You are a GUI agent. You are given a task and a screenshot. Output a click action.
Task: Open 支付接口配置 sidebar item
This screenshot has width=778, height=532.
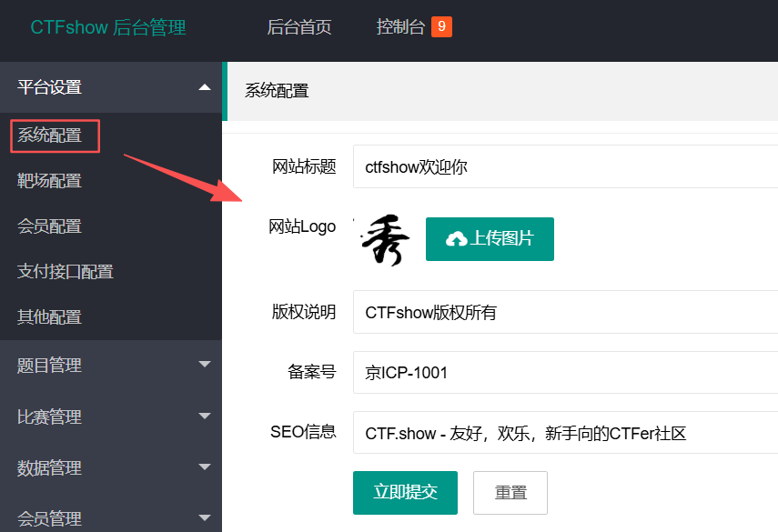click(x=66, y=272)
